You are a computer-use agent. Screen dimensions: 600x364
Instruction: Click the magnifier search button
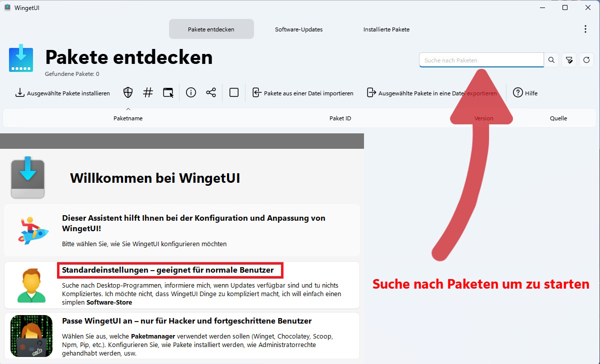[551, 60]
